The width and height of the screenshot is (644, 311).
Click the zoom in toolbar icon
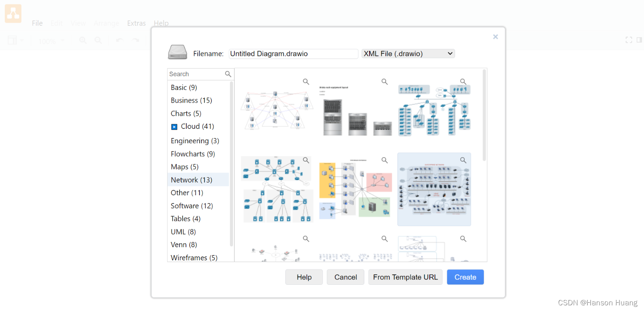[x=82, y=41]
